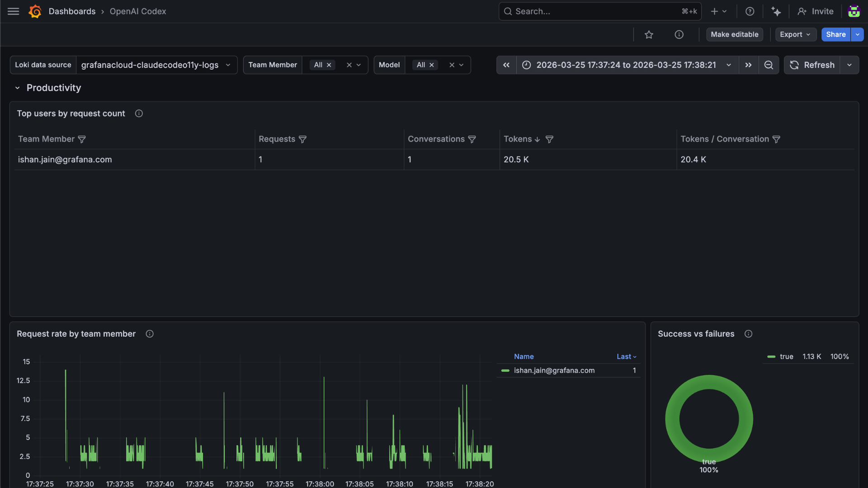This screenshot has height=488, width=868.
Task: Click the Make editable button
Action: 734,35
